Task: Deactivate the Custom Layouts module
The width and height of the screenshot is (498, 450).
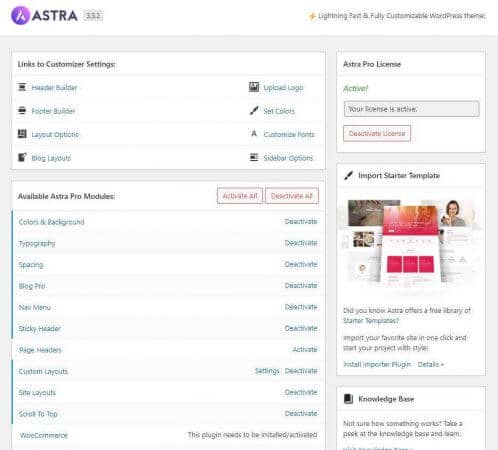Action: pos(301,371)
